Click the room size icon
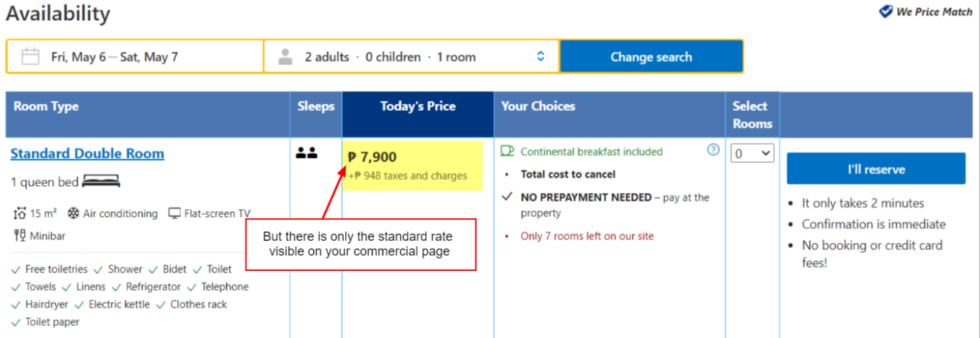This screenshot has width=980, height=338. click(x=19, y=213)
